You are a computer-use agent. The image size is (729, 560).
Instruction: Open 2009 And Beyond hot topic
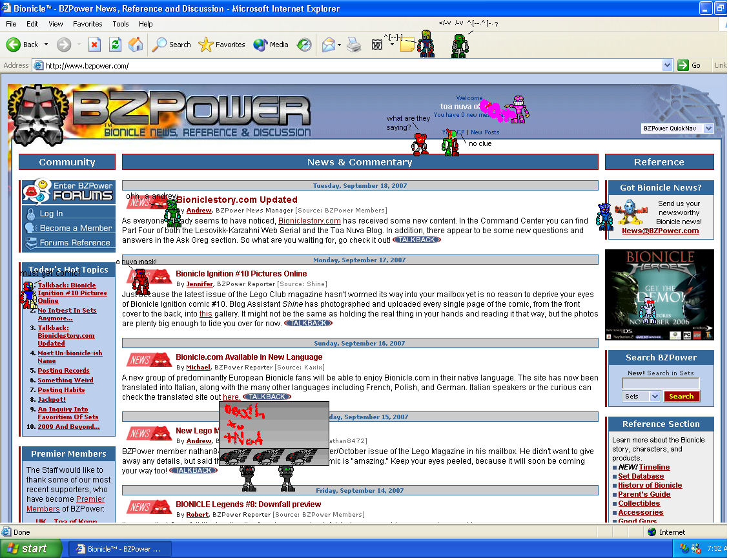point(68,427)
